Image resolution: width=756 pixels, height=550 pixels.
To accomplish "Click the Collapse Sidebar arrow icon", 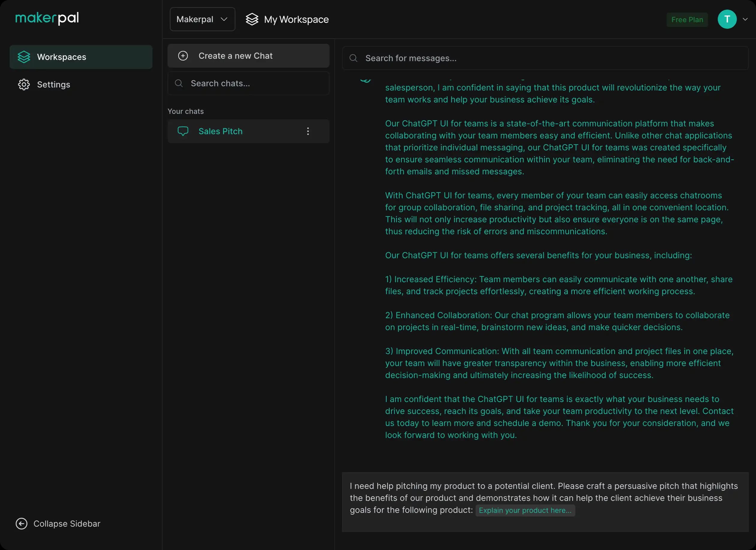I will point(22,524).
